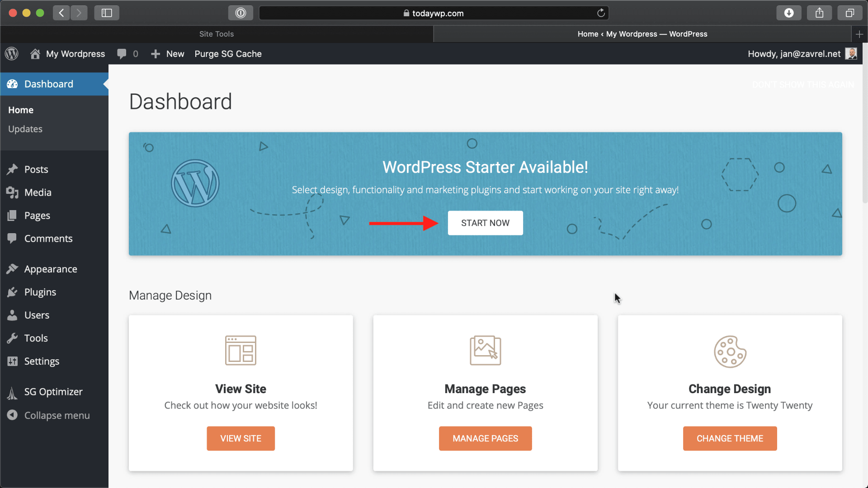Click the Tools wrench icon

(x=12, y=338)
